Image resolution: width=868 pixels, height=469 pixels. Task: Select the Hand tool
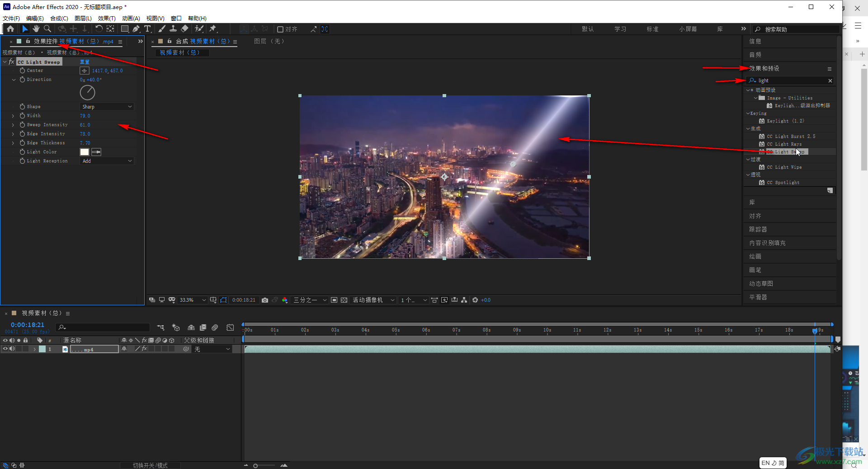36,29
